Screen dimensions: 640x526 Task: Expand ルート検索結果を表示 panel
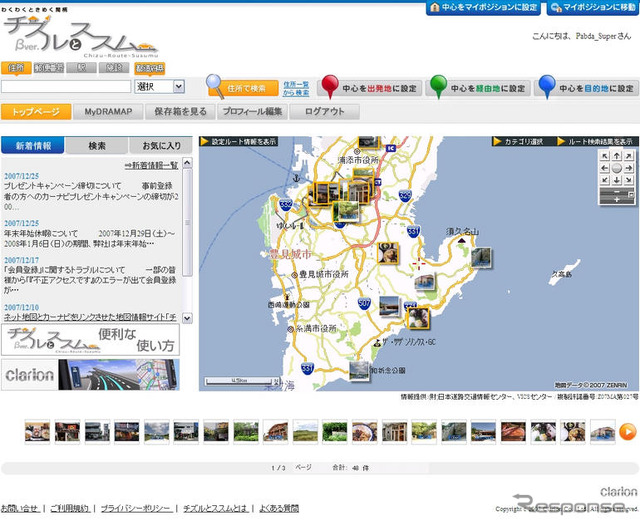[596, 141]
